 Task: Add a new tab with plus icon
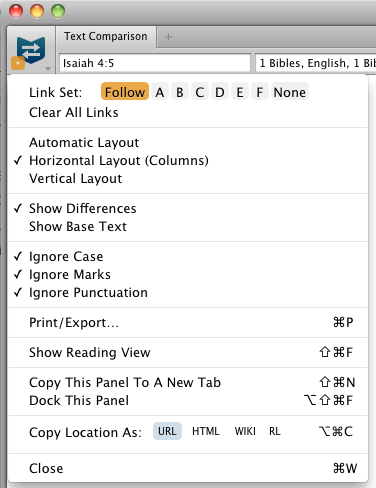(168, 37)
